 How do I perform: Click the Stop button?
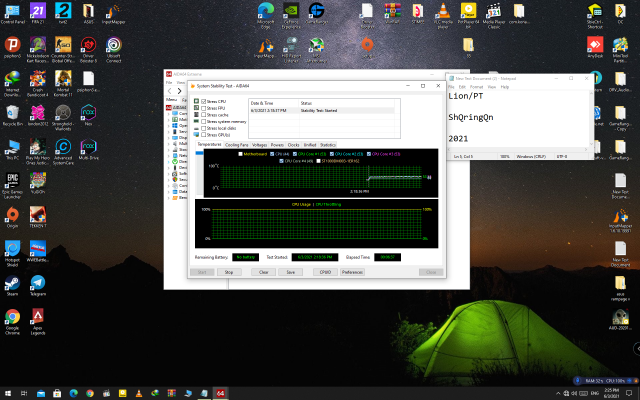(229, 271)
